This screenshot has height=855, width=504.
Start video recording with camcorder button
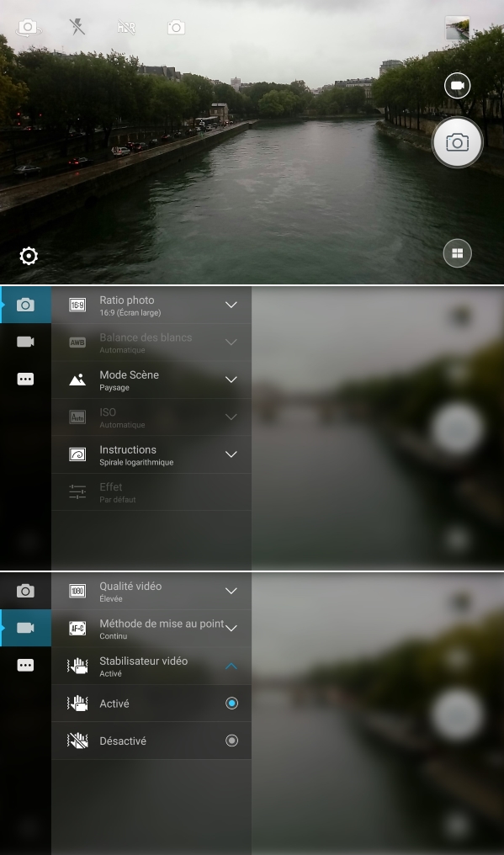[x=457, y=86]
